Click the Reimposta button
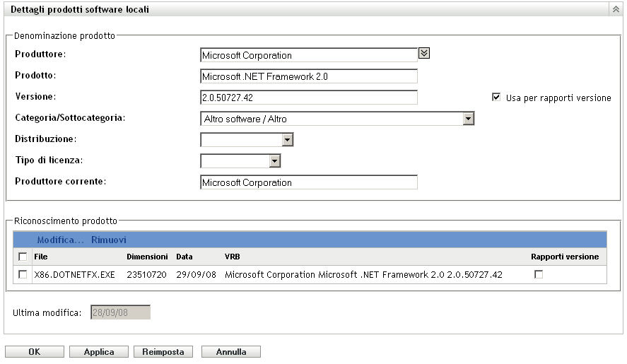This screenshot has width=627, height=364. coord(163,351)
